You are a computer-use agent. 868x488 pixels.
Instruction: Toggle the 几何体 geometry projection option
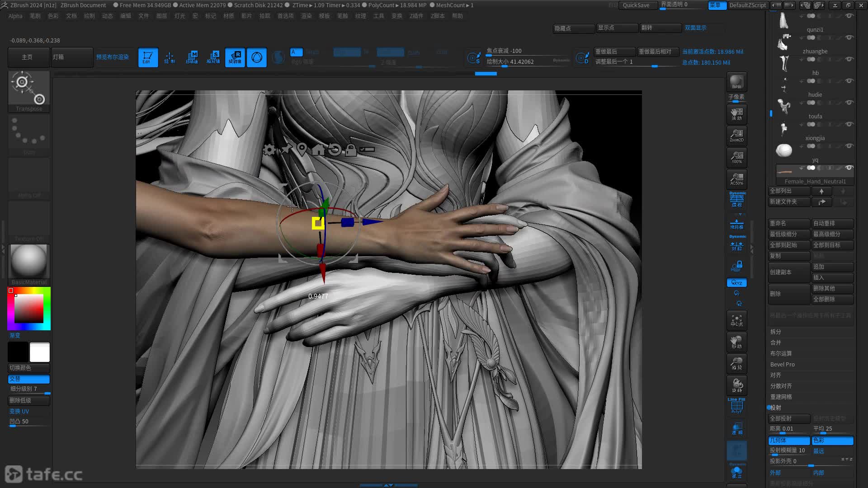(789, 440)
